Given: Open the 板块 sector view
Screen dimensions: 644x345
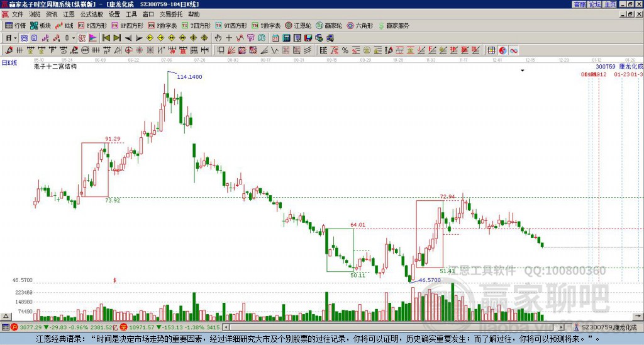Looking at the screenshot, I should 41,25.
